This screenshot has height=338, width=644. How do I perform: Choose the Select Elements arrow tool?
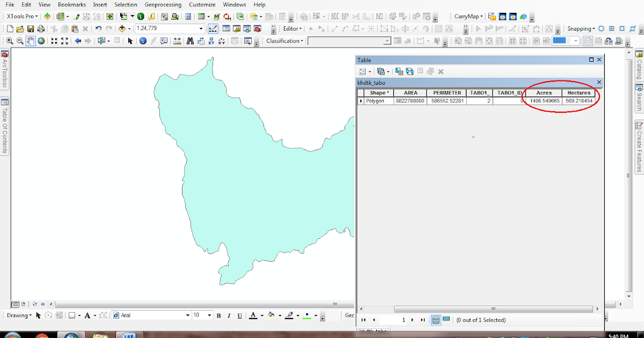(x=130, y=41)
